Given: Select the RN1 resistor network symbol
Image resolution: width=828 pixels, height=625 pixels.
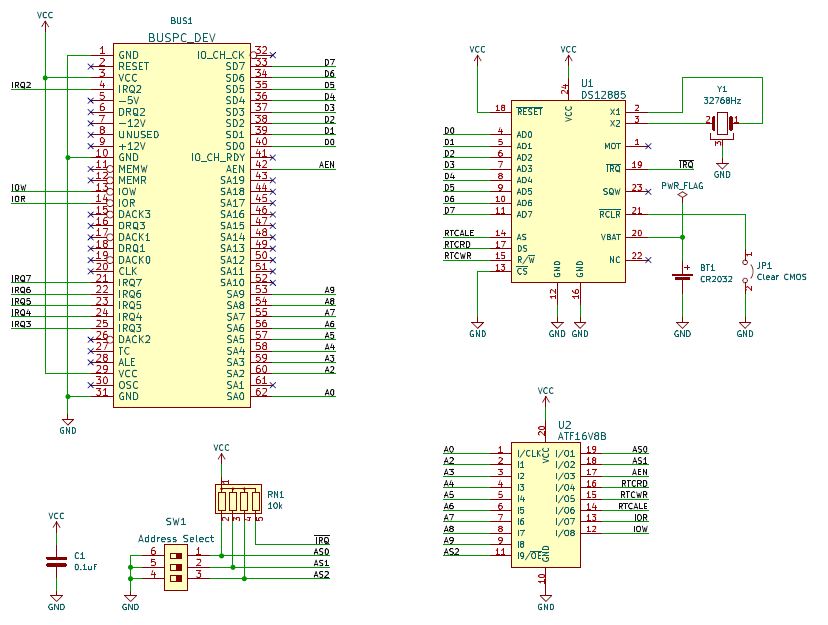Looking at the screenshot, I should click(x=238, y=499).
